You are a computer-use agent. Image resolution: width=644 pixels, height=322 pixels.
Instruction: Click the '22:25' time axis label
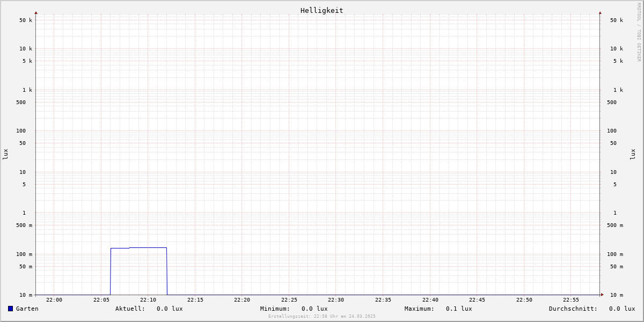coord(289,300)
